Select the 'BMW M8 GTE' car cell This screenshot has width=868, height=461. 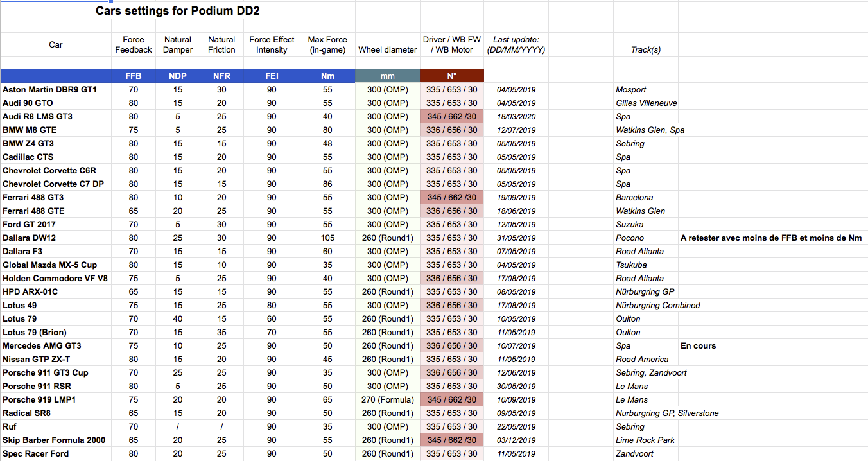pos(56,130)
